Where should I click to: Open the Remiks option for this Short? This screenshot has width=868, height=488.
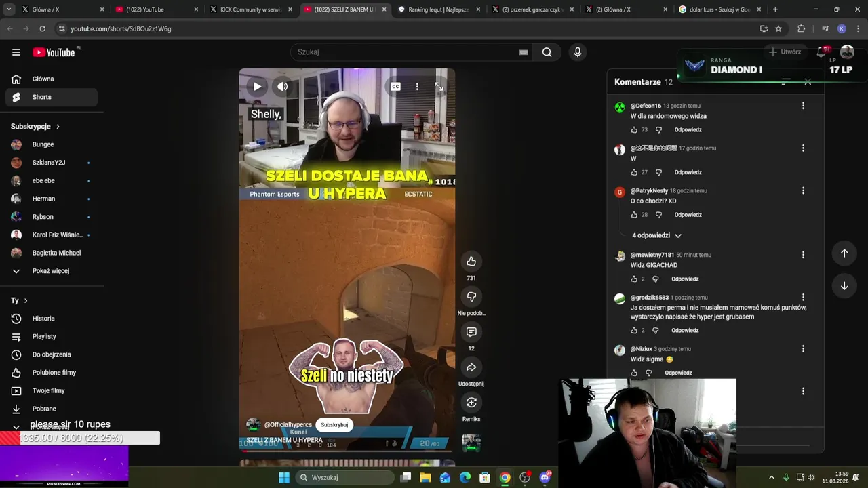[471, 403]
